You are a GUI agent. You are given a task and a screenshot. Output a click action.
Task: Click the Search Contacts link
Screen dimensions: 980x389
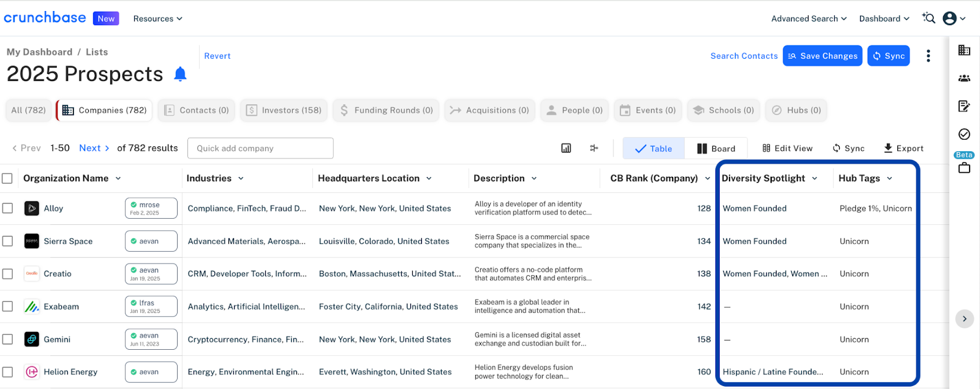744,56
